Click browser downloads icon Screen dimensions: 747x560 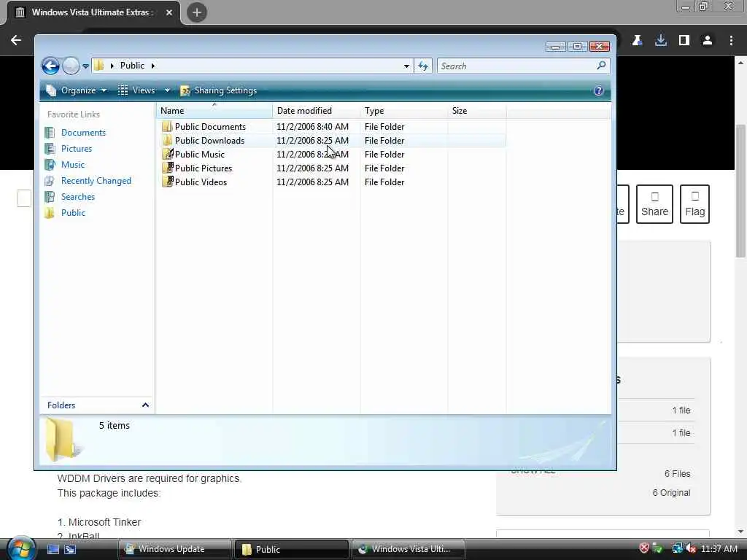pyautogui.click(x=661, y=41)
